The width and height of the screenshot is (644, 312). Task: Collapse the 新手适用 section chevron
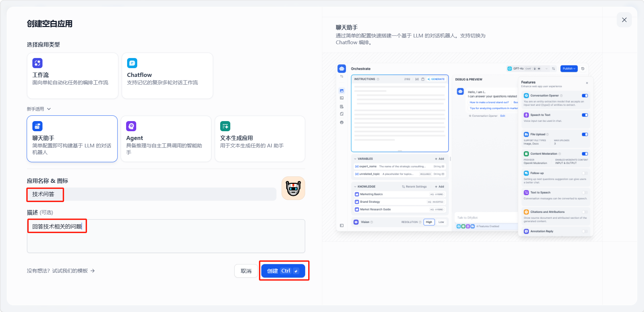[x=49, y=109]
